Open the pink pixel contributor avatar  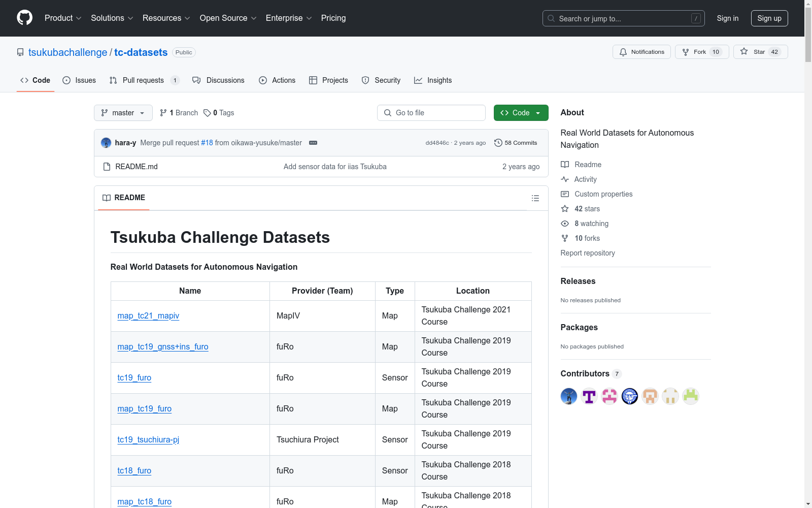(610, 396)
